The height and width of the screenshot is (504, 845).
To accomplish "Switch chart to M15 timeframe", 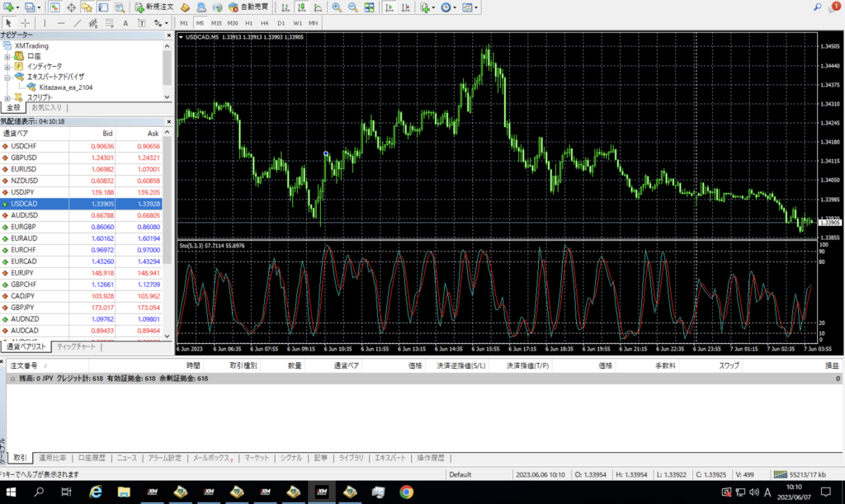I will pyautogui.click(x=215, y=23).
